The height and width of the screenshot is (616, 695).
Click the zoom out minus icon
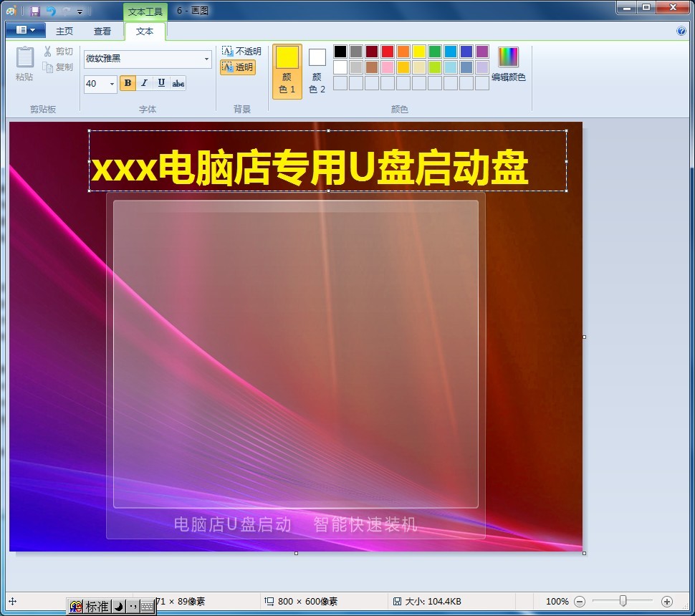[580, 602]
